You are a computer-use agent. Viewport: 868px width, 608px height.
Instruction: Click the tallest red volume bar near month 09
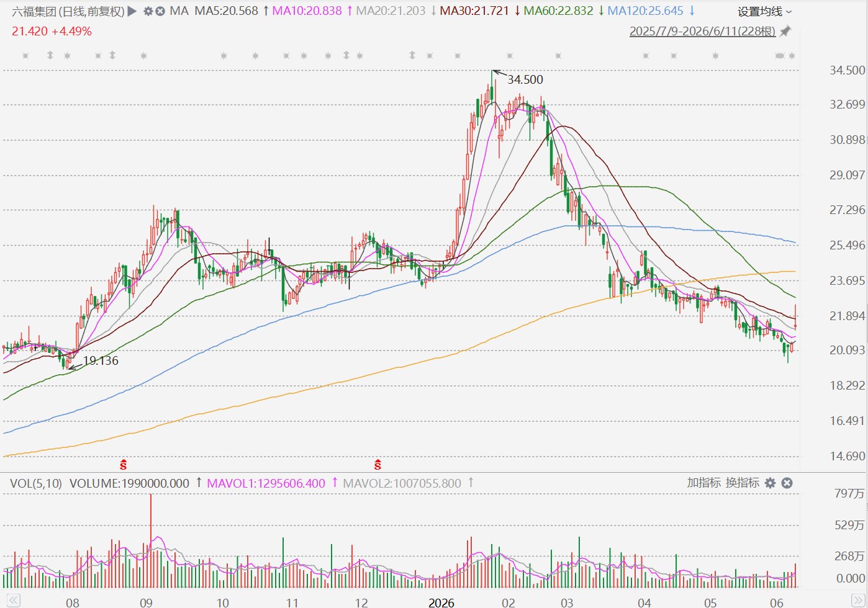pyautogui.click(x=151, y=541)
